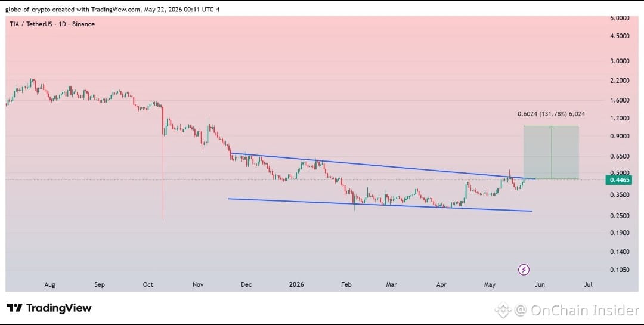Image resolution: width=644 pixels, height=325 pixels.
Task: Click the Jul label on time axis
Action: [588, 284]
